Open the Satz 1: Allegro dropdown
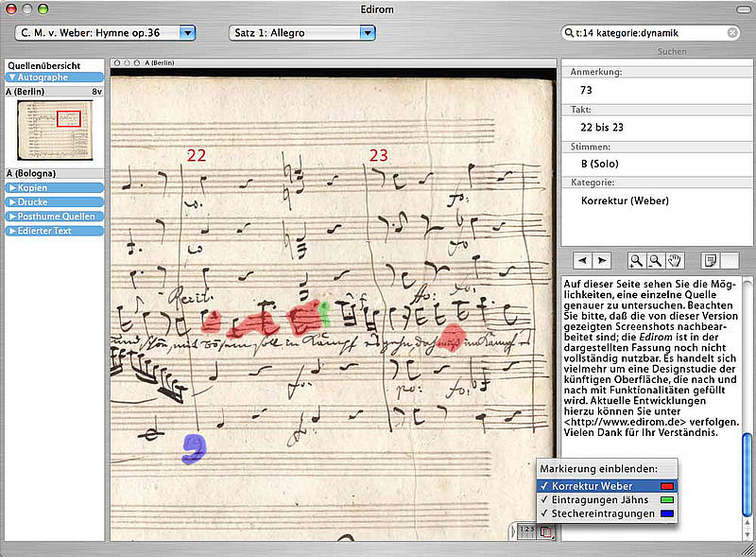 pyautogui.click(x=301, y=33)
